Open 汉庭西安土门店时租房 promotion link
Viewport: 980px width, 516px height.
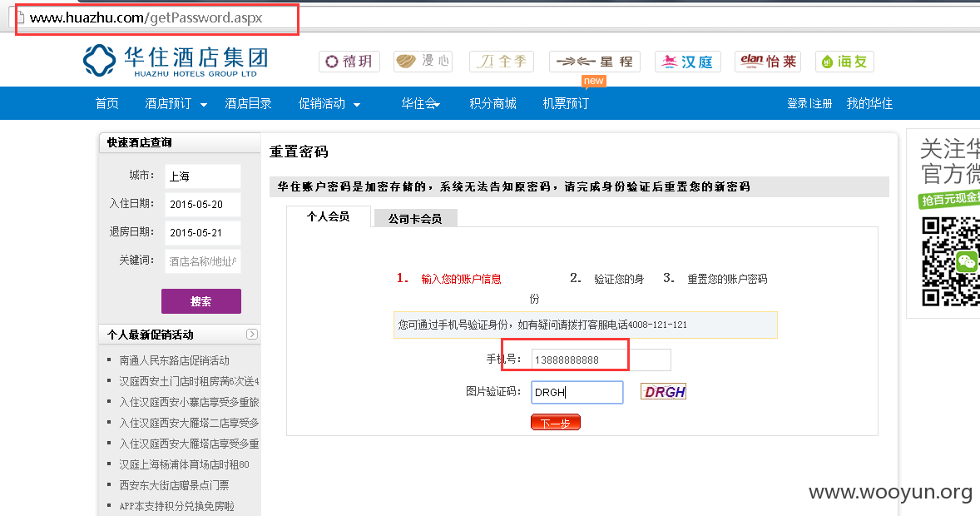(x=190, y=381)
